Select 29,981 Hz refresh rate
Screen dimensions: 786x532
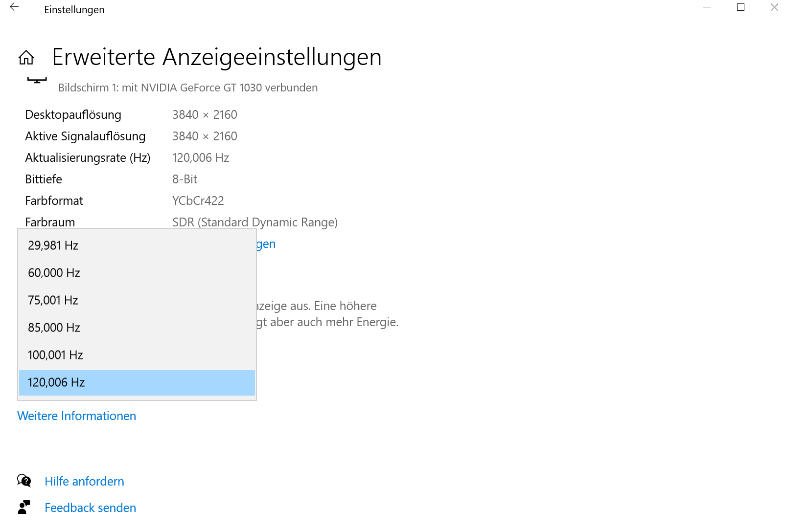pos(137,245)
